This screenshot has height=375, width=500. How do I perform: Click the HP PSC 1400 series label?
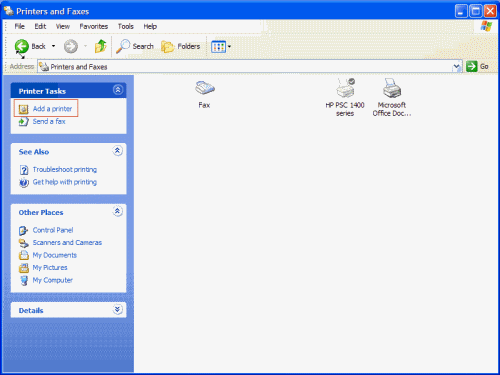pos(345,109)
